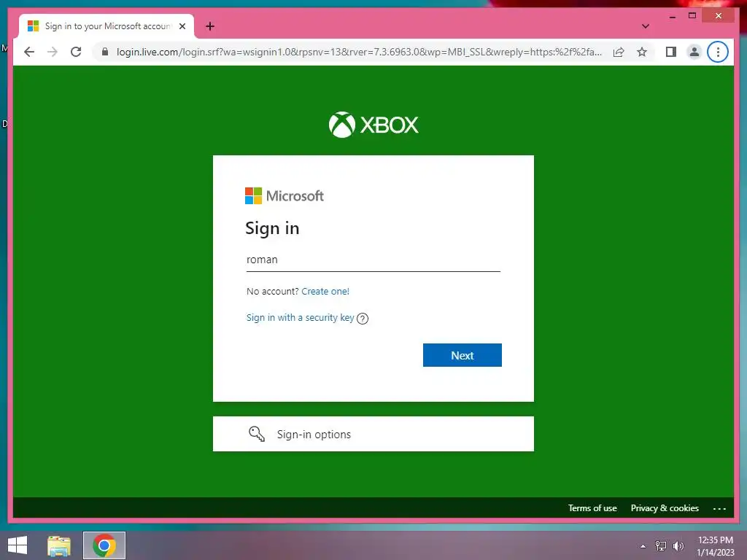This screenshot has height=560, width=747.
Task: Open a new browser tab
Action: point(210,26)
